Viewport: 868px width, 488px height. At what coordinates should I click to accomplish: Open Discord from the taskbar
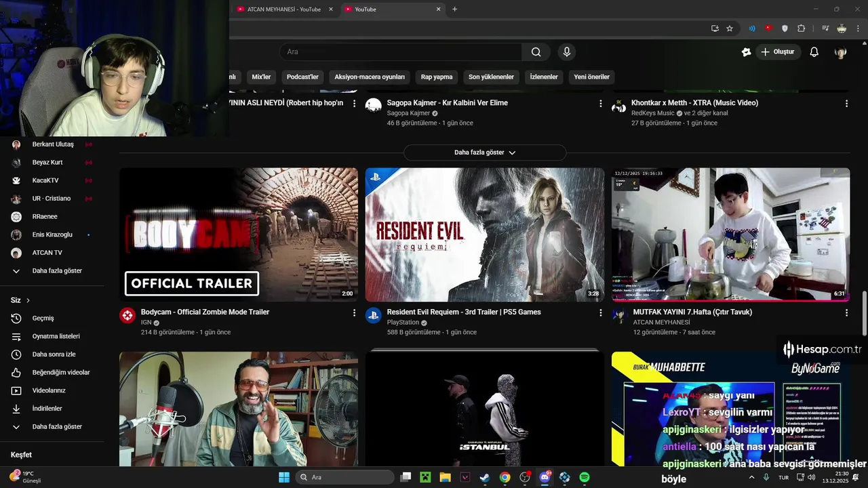[x=545, y=477]
